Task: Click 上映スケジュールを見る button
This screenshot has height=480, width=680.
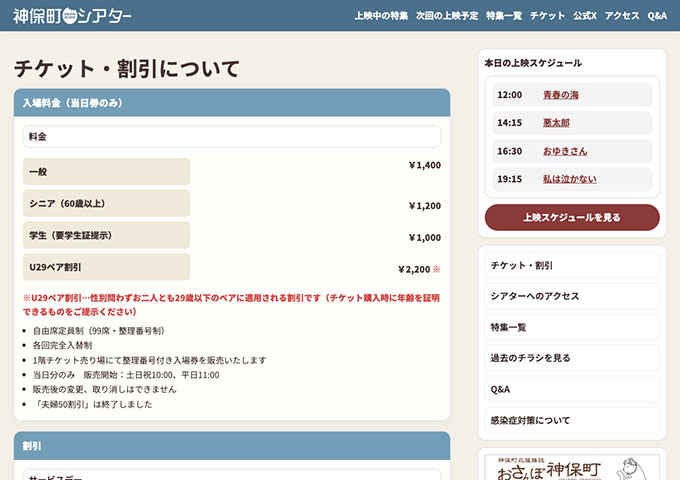Action: click(x=572, y=217)
